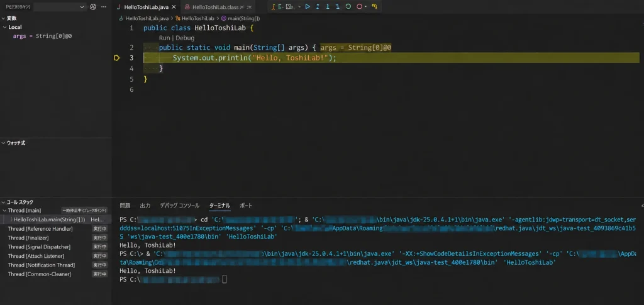Open the ポート panel tab

246,206
